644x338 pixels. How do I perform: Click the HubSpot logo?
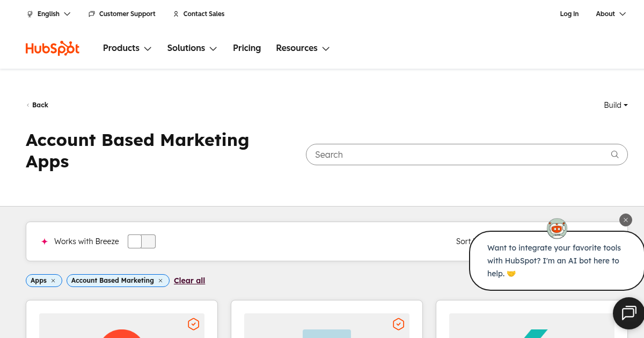click(x=53, y=48)
